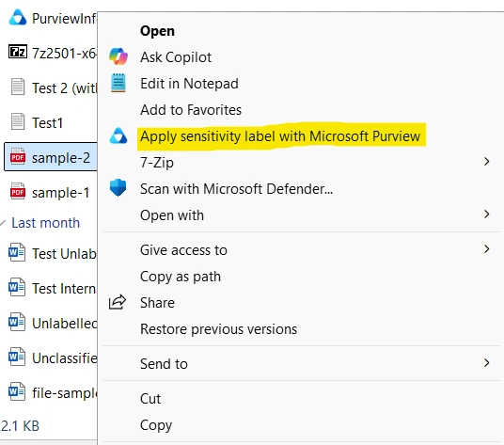The width and height of the screenshot is (504, 445).
Task: Expand the Send to submenu arrow
Action: click(487, 363)
